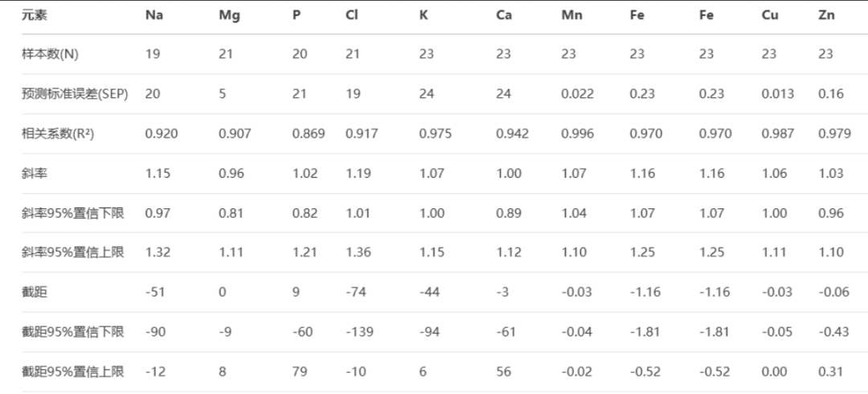Select the Mn column header
This screenshot has height=394, width=868.
(572, 15)
